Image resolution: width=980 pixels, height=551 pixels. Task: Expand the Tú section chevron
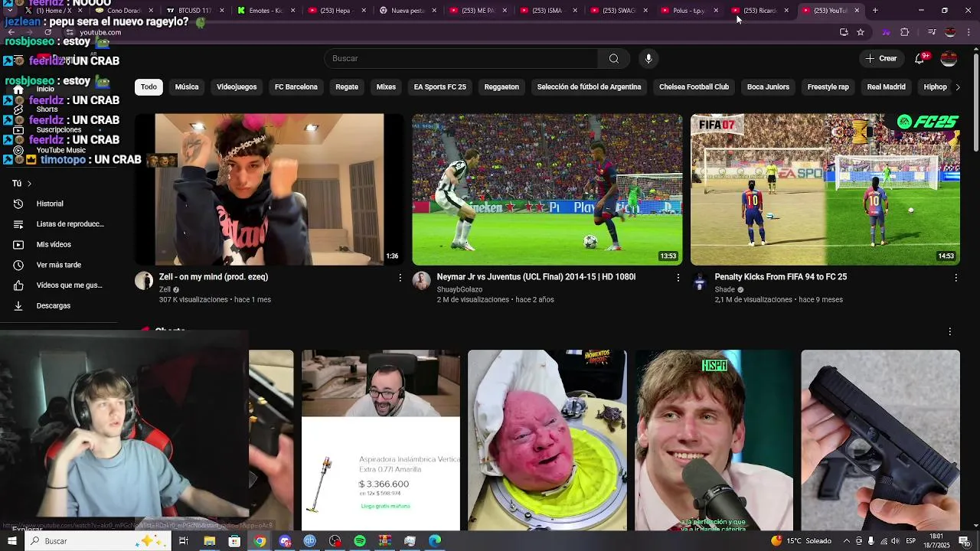coord(29,184)
